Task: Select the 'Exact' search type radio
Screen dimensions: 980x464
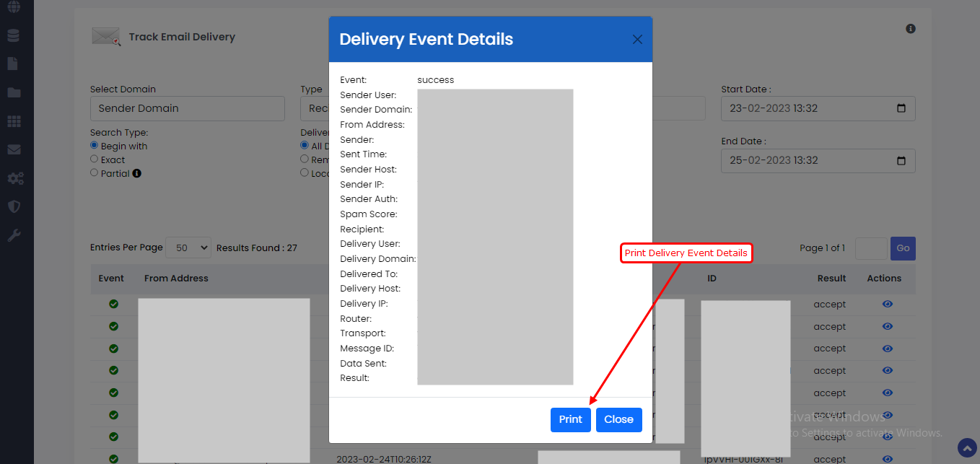Action: [x=94, y=159]
